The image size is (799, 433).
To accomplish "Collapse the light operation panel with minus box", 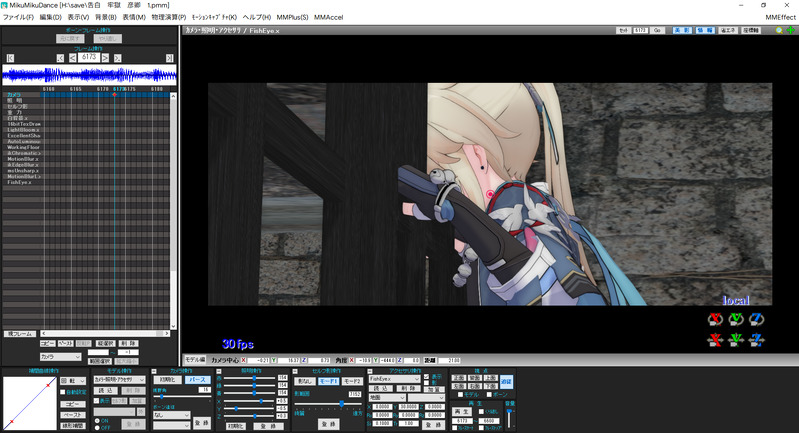I will [219, 371].
